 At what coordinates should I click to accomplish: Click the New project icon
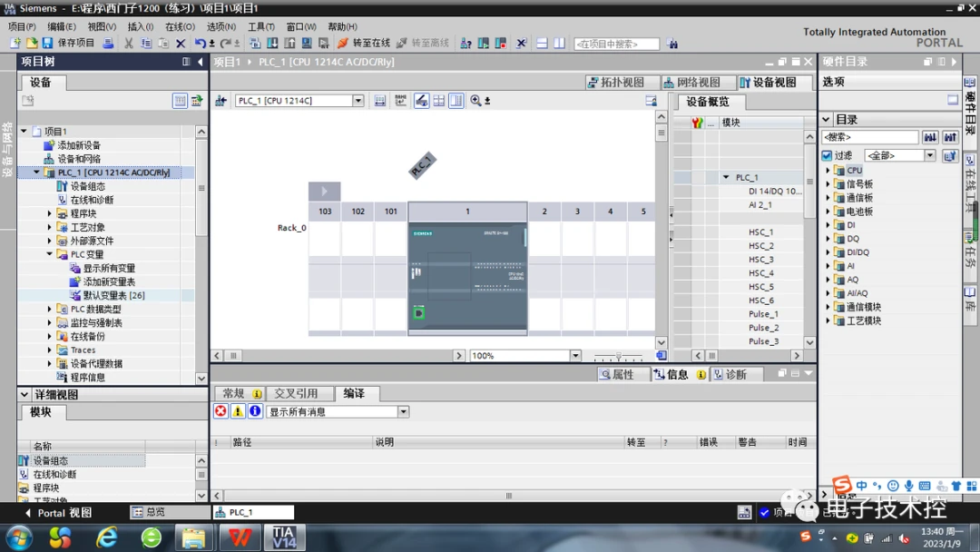pyautogui.click(x=15, y=44)
